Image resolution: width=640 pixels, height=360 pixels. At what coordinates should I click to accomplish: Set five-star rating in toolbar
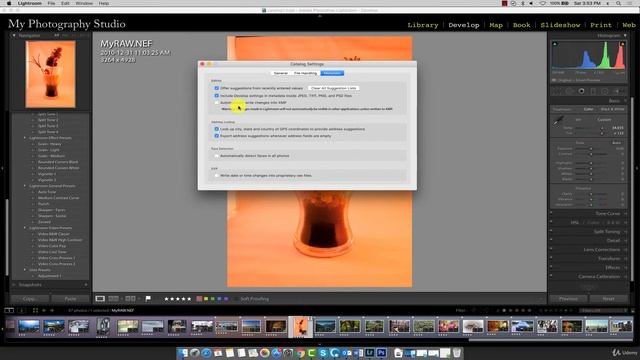(x=189, y=299)
